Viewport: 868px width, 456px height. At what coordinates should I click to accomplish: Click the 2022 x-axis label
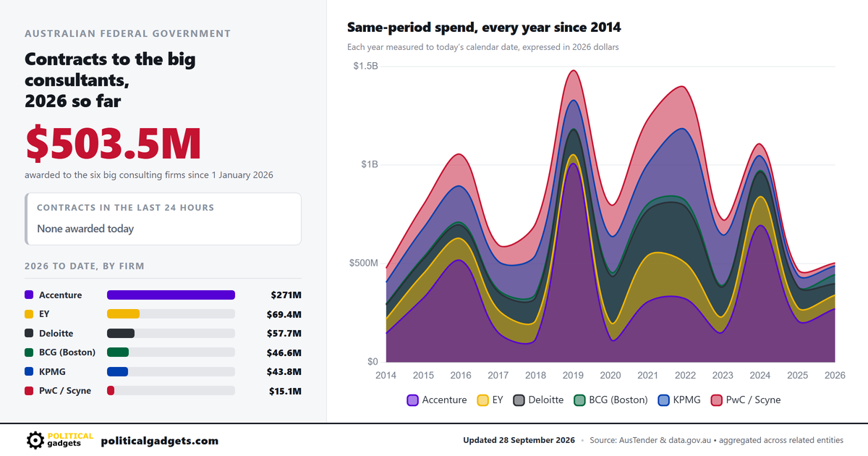685,376
